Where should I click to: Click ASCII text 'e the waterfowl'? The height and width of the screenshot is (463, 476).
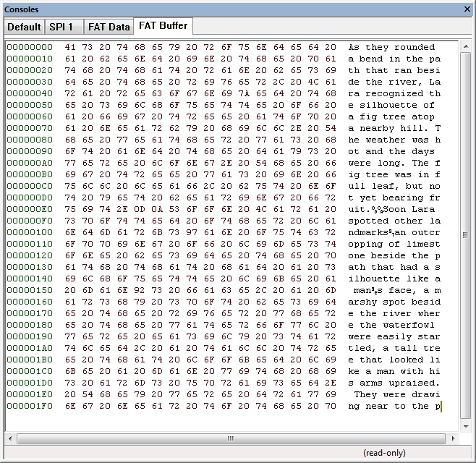(391, 325)
